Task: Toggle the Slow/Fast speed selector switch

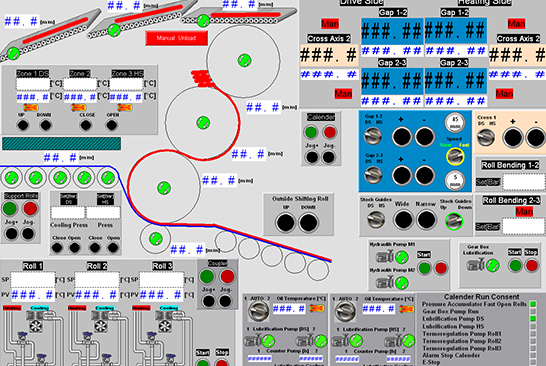Action: [455, 156]
